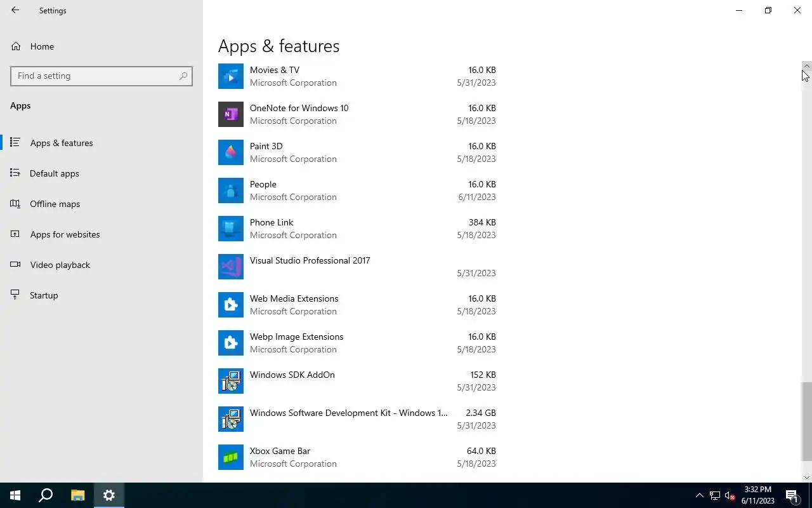812x508 pixels.
Task: Click the Movies & TV app icon
Action: pos(231,76)
